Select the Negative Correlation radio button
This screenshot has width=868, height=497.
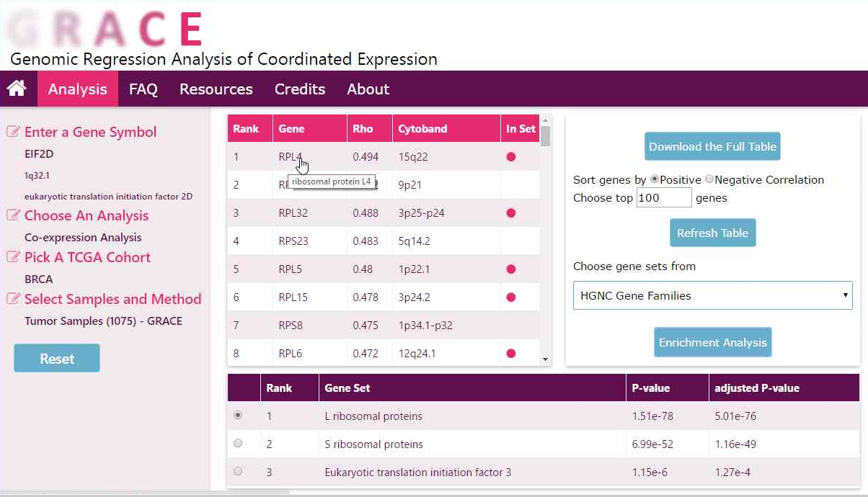click(709, 179)
